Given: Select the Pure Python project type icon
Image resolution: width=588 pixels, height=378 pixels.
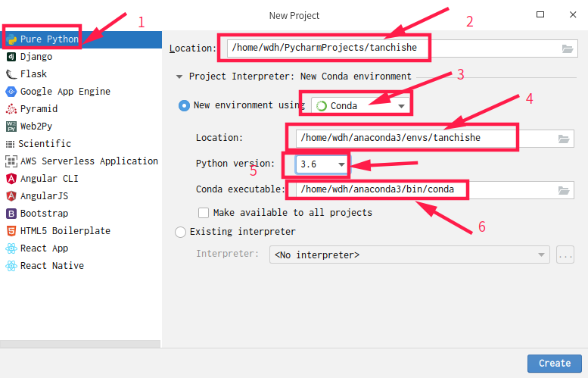Looking at the screenshot, I should point(11,39).
